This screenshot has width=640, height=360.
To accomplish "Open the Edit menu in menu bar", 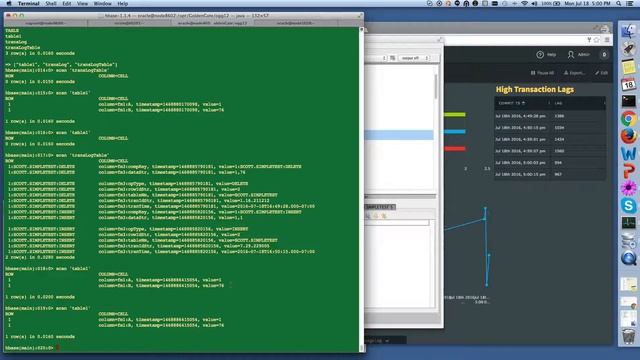I will coord(67,3).
